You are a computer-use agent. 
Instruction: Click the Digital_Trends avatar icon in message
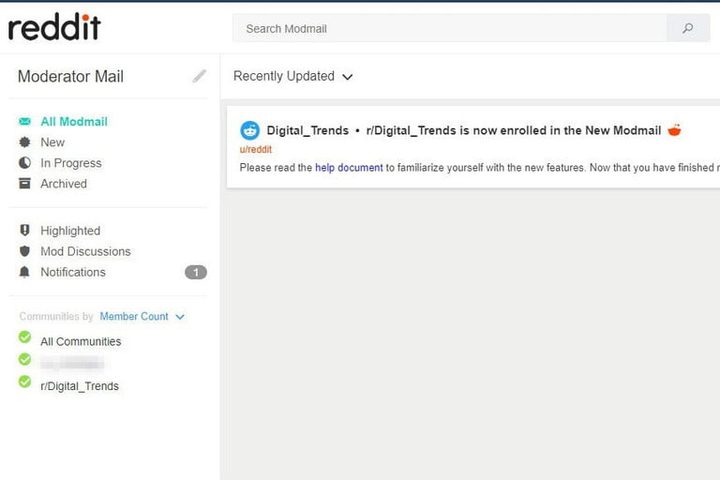(250, 130)
